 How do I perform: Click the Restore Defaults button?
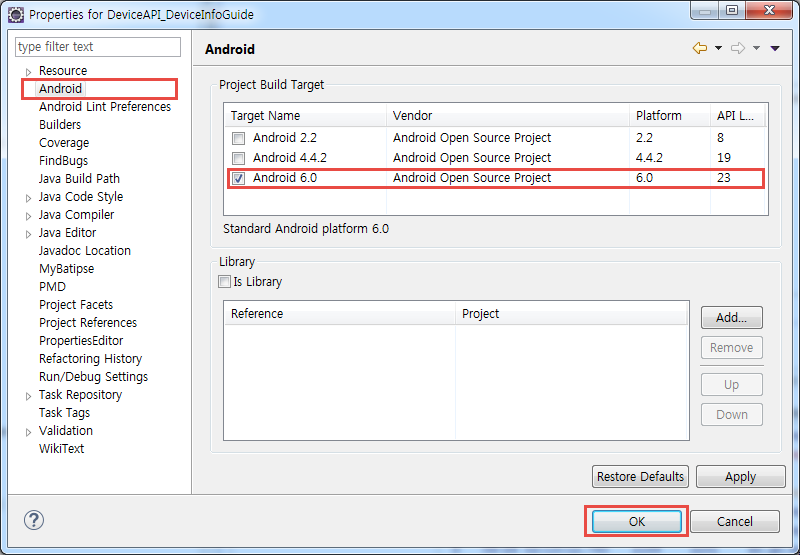(640, 476)
